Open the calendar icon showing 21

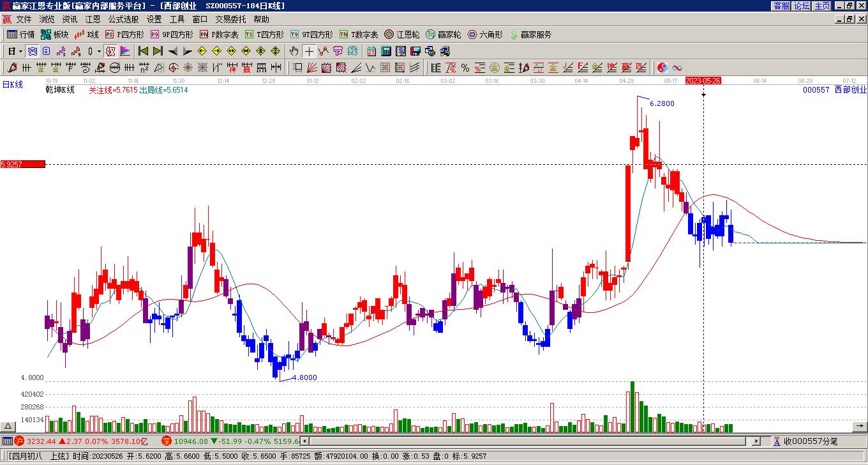pos(371,51)
